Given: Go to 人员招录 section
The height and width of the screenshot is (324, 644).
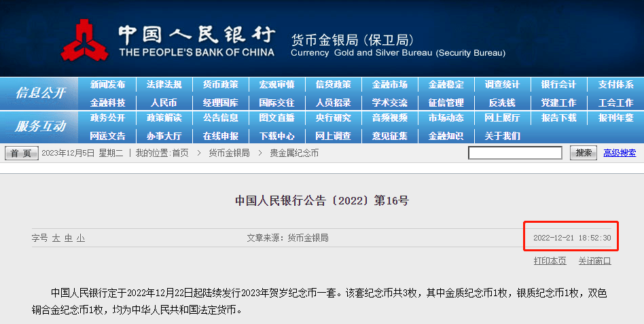Looking at the screenshot, I should 333,103.
